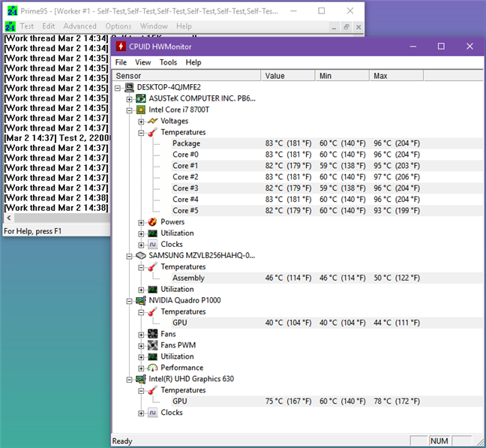Click Prime95 horizontal scrollbar left arrow
This screenshot has height=448, width=486.
coord(9,218)
